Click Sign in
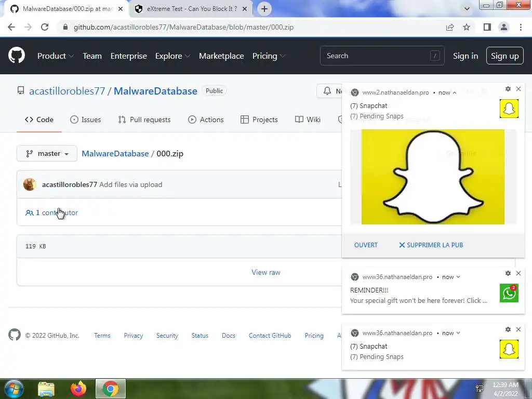 coord(465,56)
